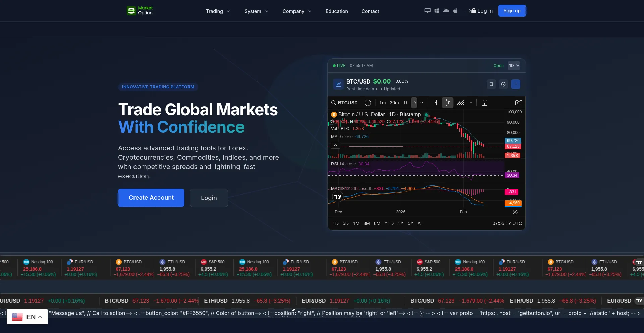Take a chart snapshot with camera icon

click(519, 103)
